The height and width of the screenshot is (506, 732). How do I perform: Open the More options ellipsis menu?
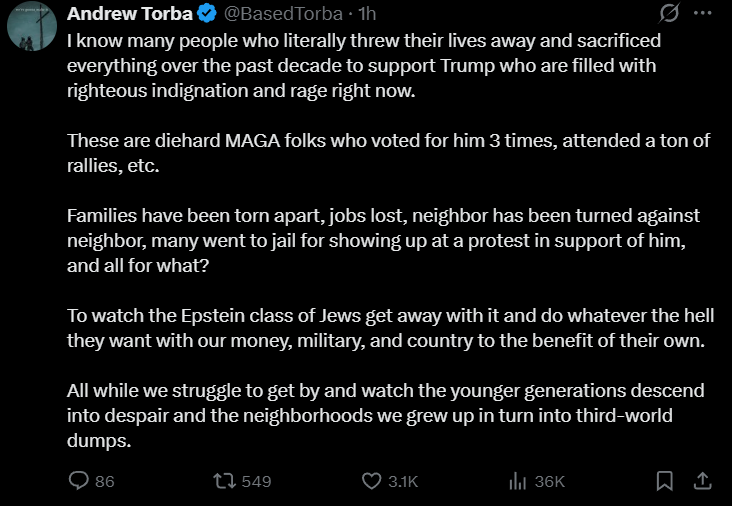coord(705,15)
